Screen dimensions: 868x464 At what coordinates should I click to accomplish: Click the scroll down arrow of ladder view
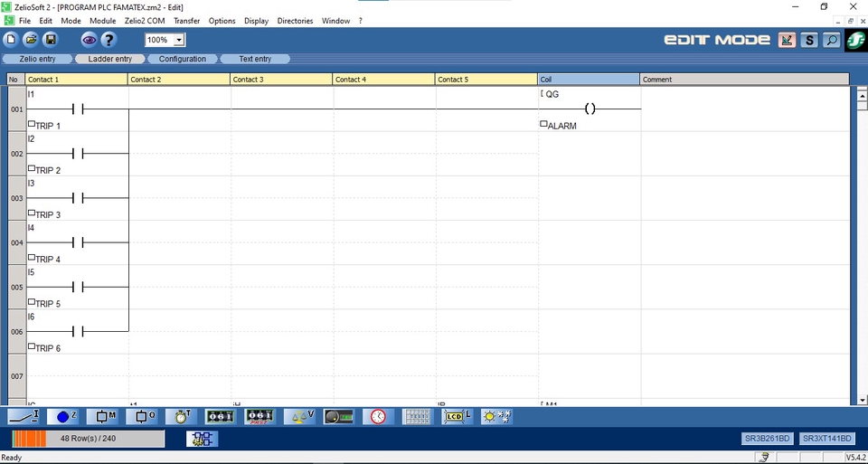862,400
